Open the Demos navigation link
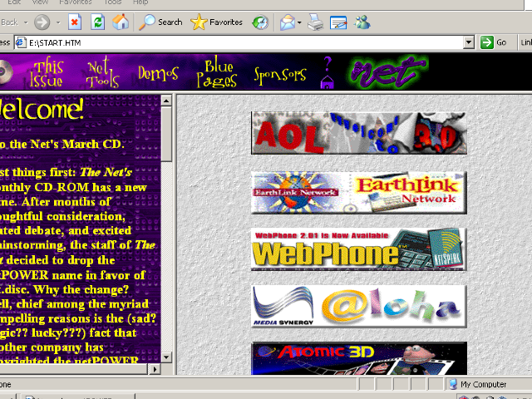 point(158,73)
